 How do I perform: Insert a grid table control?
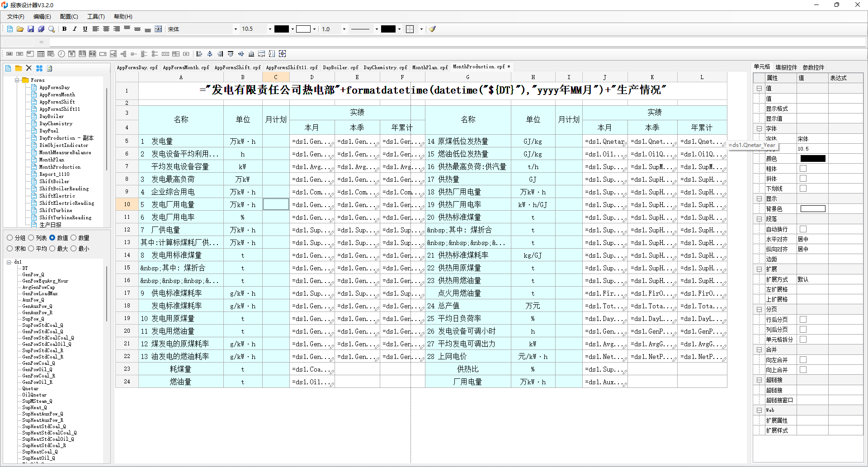coord(41,54)
